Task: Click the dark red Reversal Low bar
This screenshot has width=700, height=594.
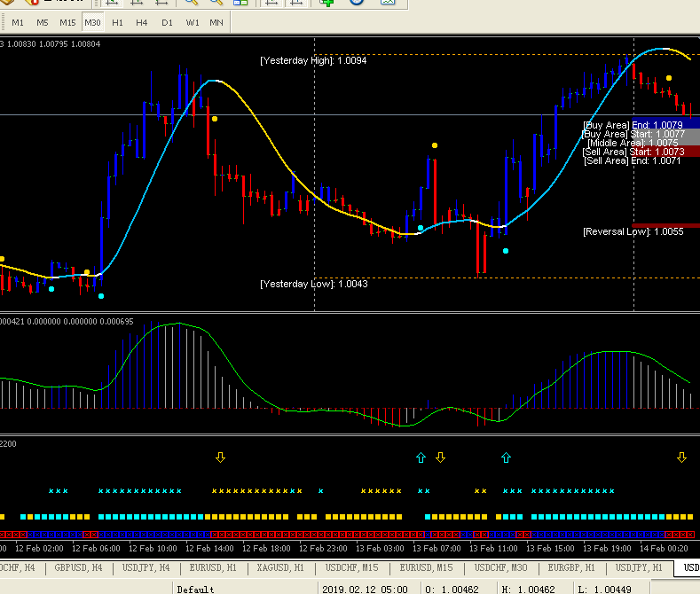Action: tap(666, 226)
